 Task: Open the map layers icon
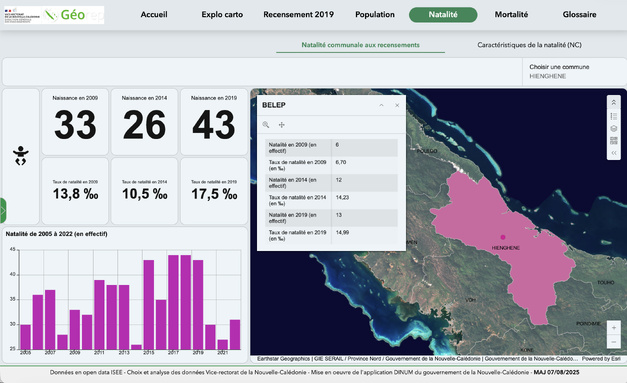point(614,128)
